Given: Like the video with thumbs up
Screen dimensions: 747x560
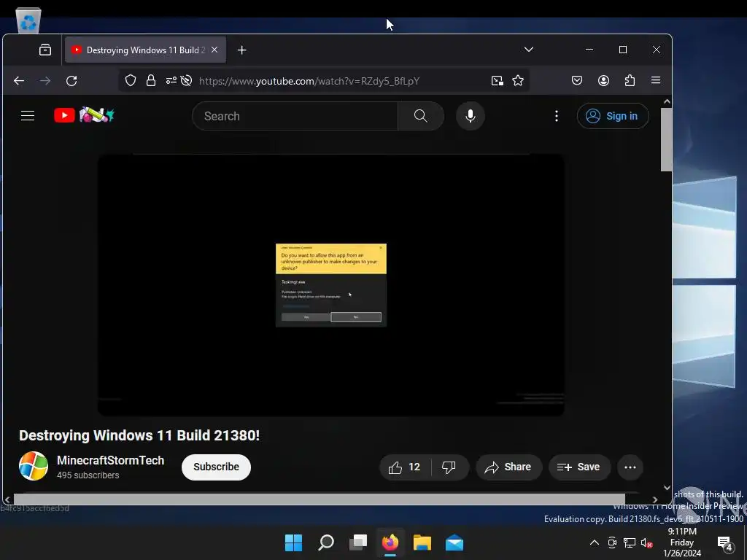Looking at the screenshot, I should pos(405,467).
